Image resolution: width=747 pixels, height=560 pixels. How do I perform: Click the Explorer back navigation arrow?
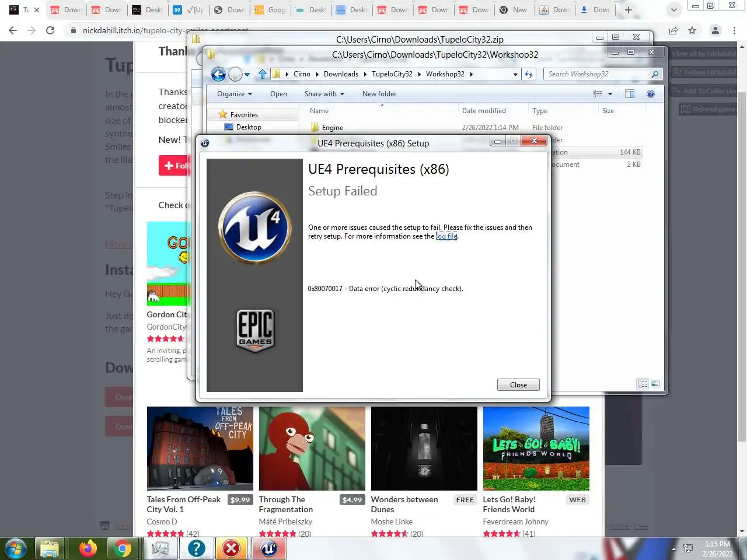218,74
